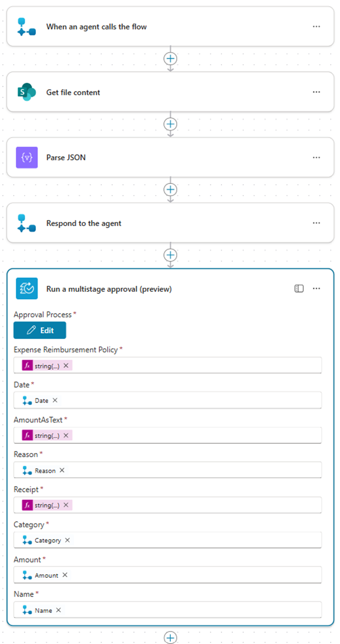
Task: Click the agent icon inside the Date token
Action: pyautogui.click(x=25, y=400)
